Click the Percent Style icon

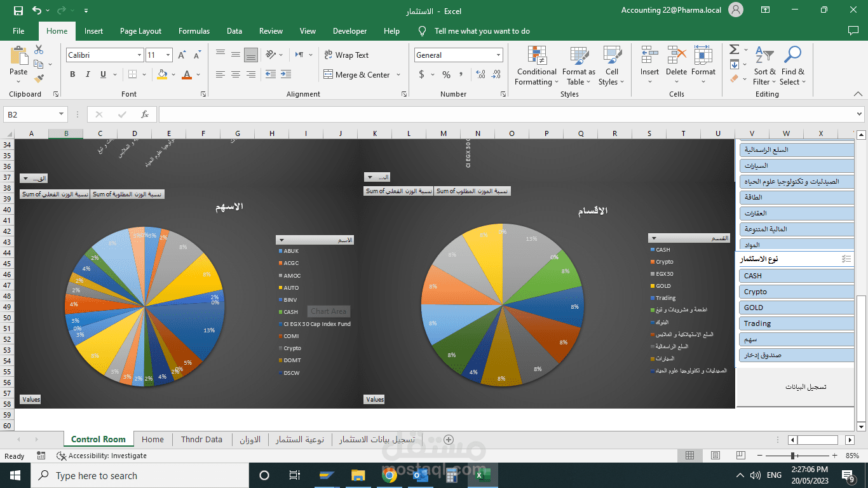click(446, 74)
